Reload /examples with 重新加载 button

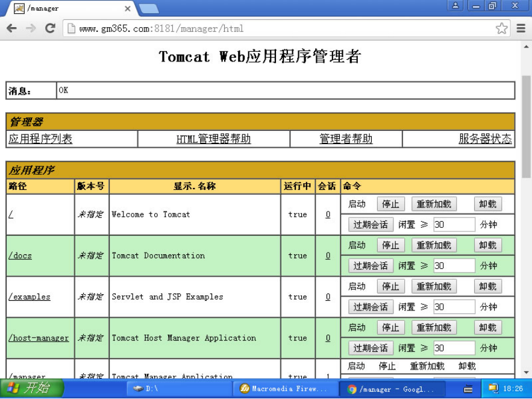coord(434,287)
